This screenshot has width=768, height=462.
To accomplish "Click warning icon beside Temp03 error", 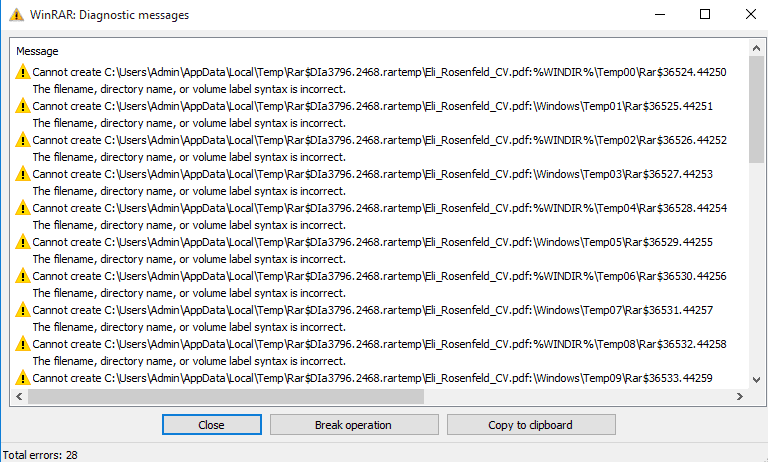I will 23,174.
